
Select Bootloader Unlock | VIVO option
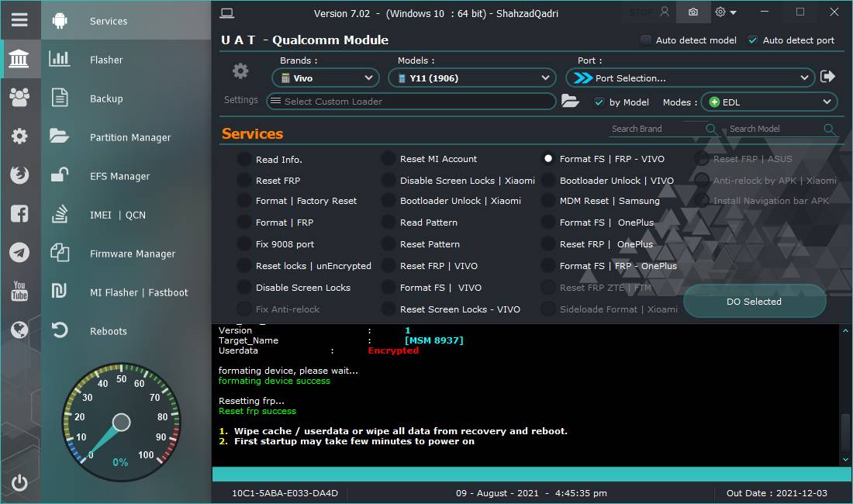(x=548, y=181)
